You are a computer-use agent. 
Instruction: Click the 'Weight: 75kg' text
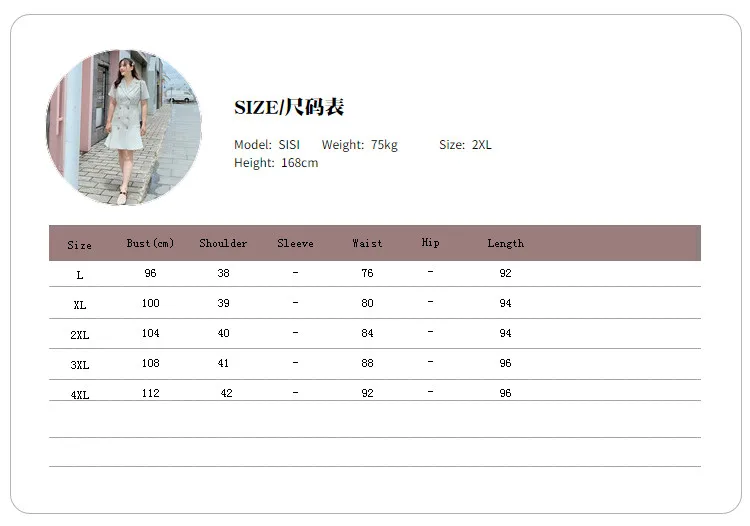click(360, 145)
